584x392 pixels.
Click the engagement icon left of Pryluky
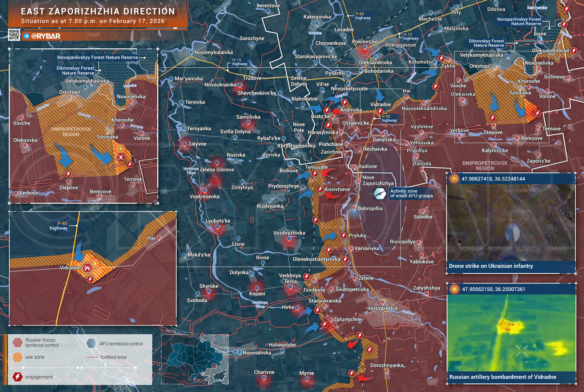click(x=343, y=236)
